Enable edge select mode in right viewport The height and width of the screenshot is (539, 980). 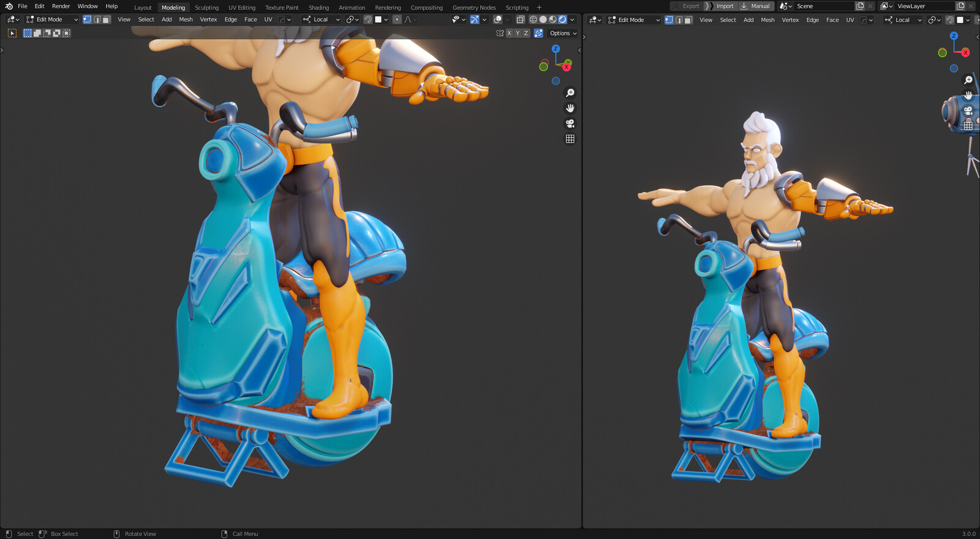pos(679,20)
